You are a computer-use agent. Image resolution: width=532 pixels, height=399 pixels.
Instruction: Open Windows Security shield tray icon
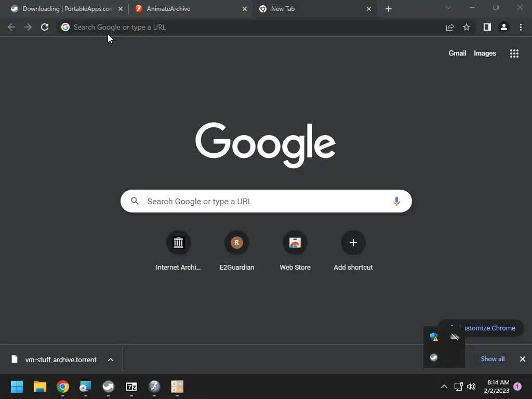tap(434, 337)
